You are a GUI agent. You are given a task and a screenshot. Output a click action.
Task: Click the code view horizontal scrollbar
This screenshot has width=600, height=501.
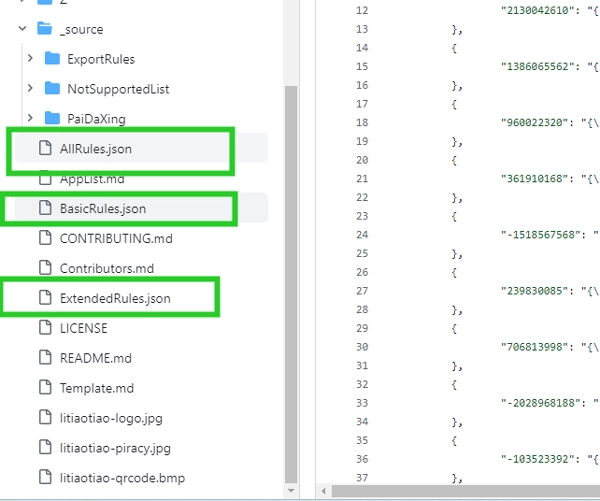tap(460, 491)
